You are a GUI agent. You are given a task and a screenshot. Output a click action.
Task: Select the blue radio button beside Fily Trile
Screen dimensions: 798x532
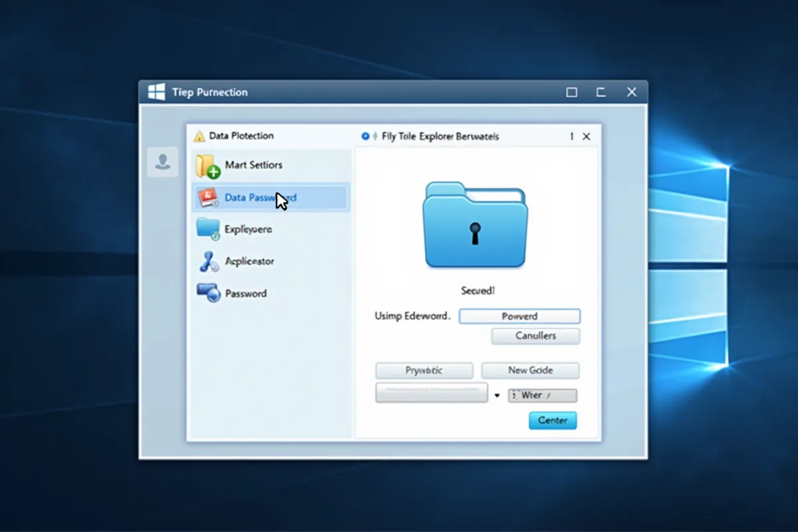[365, 136]
